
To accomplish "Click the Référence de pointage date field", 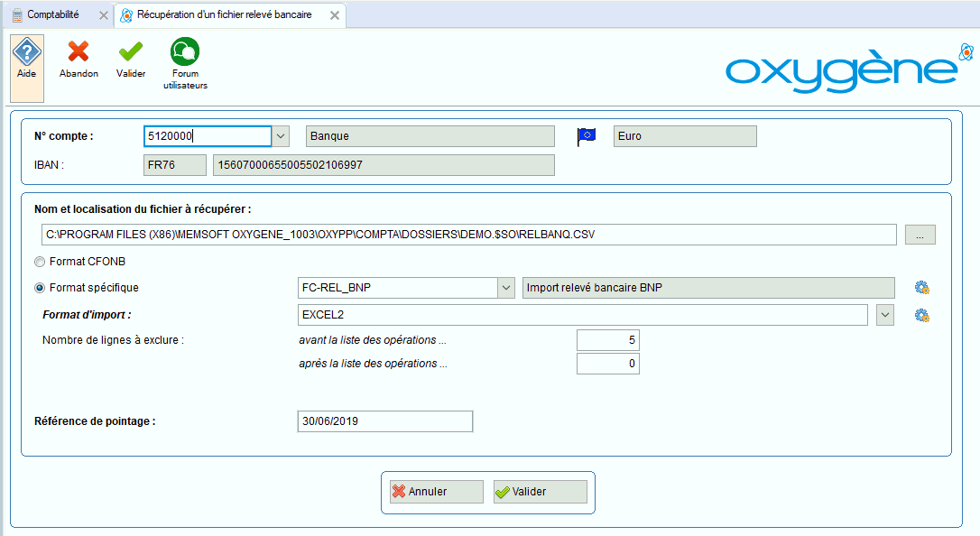I will [x=384, y=421].
